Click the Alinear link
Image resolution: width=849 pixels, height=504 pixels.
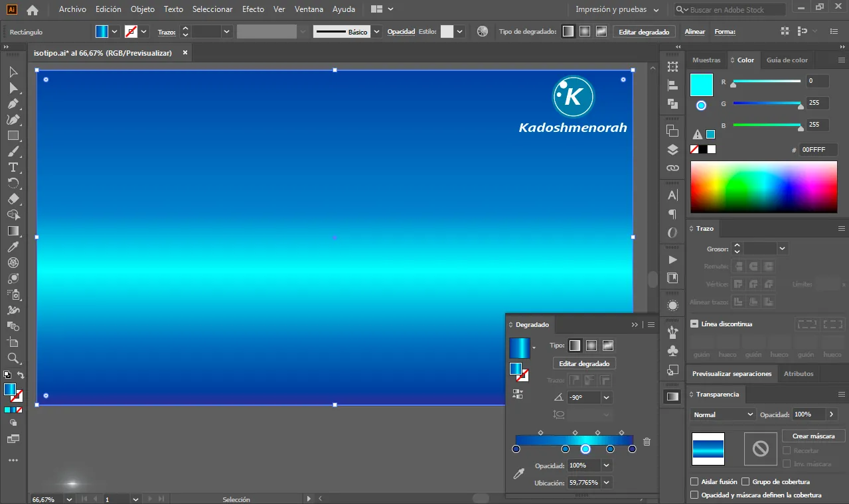coord(695,31)
